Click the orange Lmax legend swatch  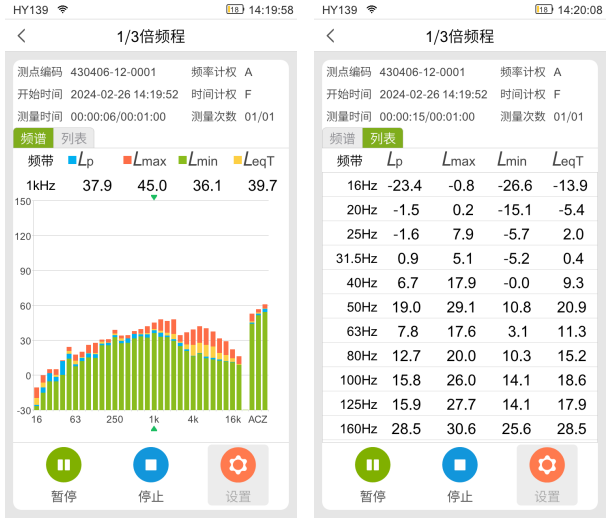(127, 160)
